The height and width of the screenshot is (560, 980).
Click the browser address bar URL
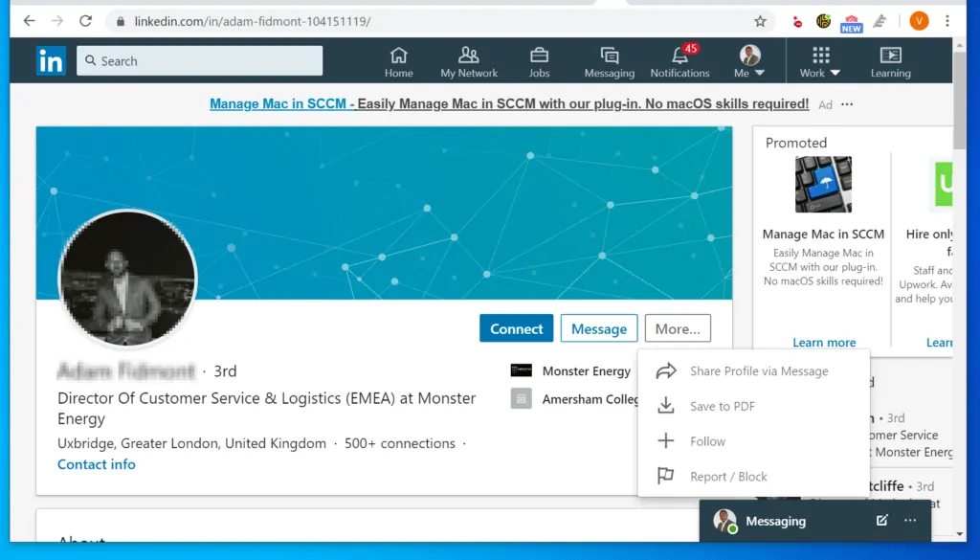pos(253,21)
